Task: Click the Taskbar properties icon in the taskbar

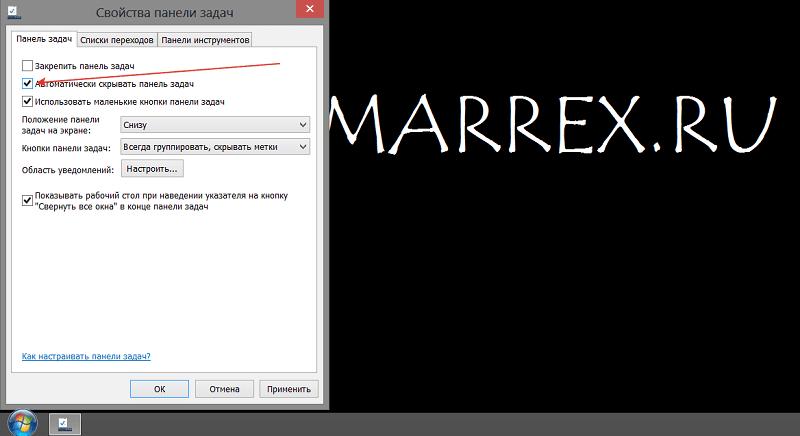Action: (x=64, y=424)
